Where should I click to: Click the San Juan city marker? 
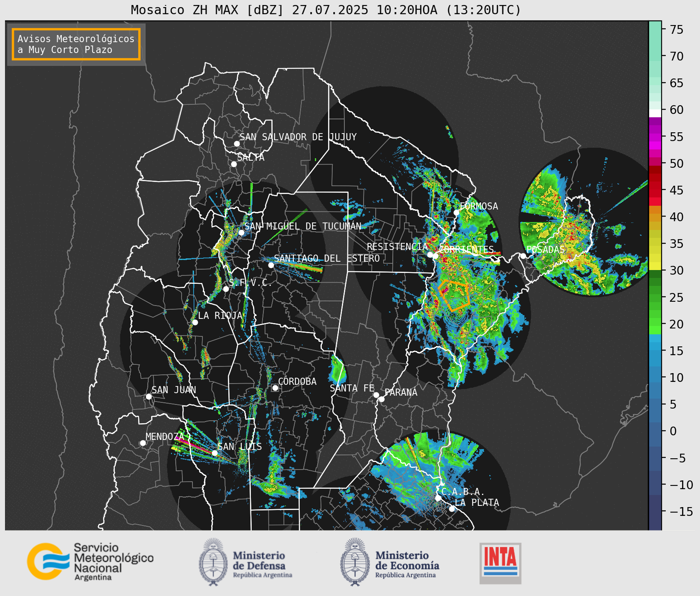coord(149,396)
